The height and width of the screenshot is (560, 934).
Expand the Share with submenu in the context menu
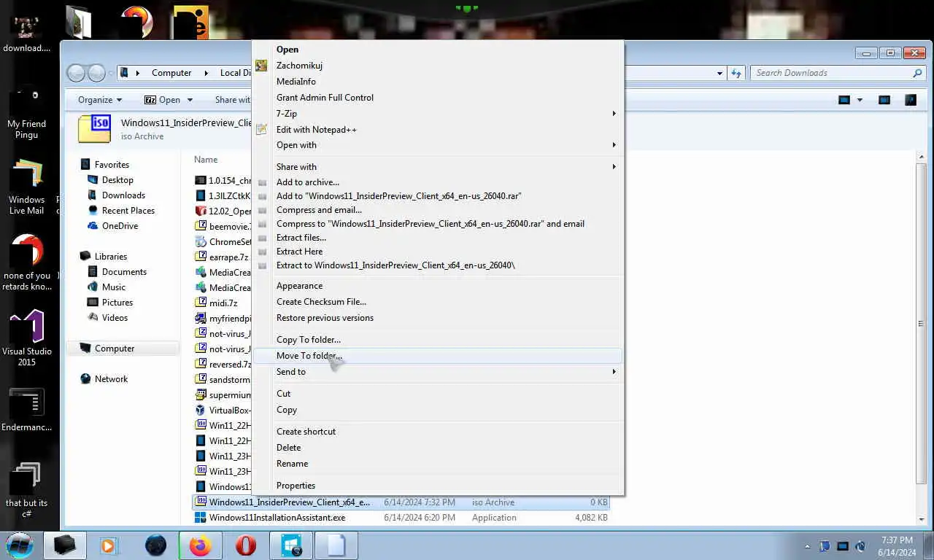coord(437,167)
